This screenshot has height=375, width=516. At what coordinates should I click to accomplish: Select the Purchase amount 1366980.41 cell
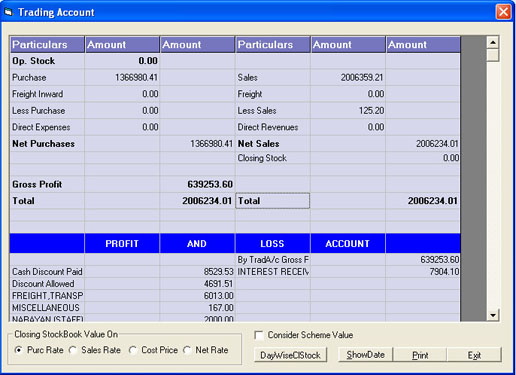(x=122, y=77)
